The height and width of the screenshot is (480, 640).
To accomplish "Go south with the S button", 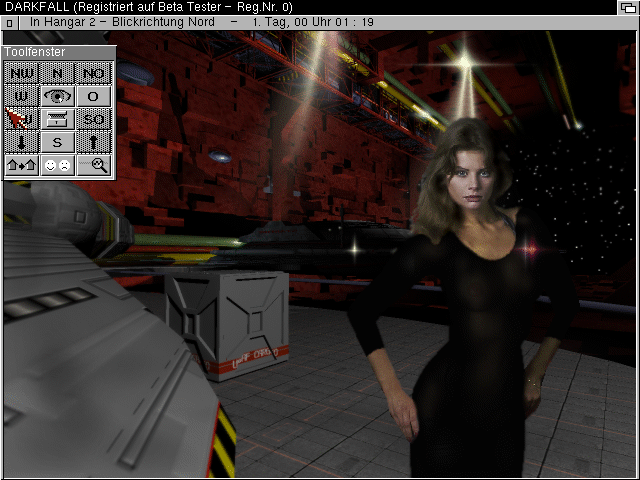I will click(57, 142).
